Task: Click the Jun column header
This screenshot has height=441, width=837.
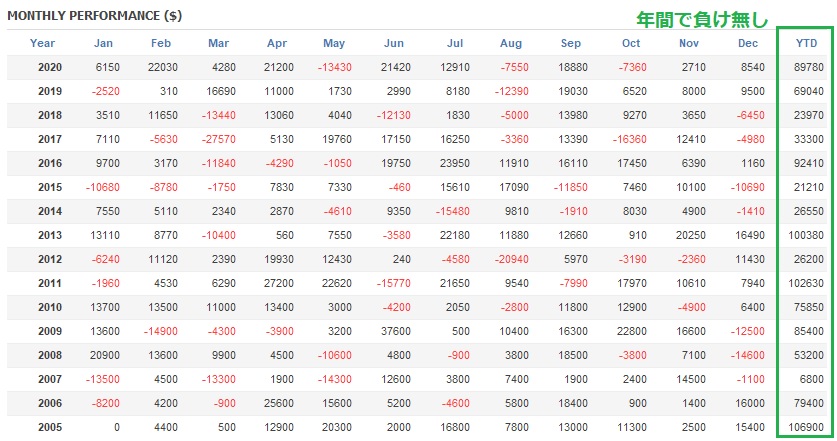Action: [394, 43]
